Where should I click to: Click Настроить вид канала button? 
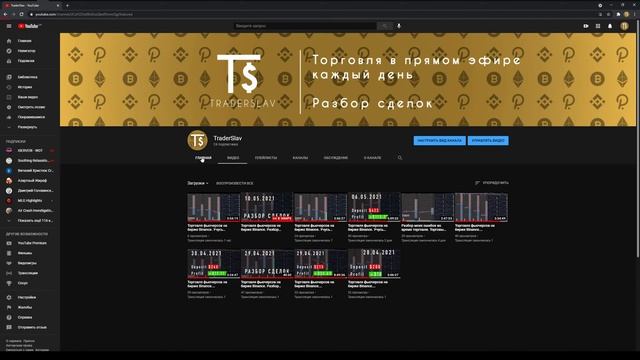point(440,141)
